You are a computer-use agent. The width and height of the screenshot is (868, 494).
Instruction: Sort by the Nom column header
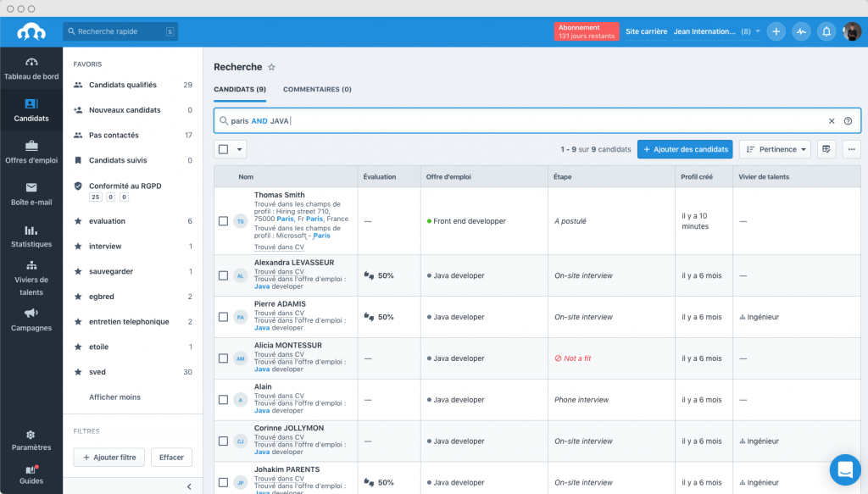coord(246,177)
